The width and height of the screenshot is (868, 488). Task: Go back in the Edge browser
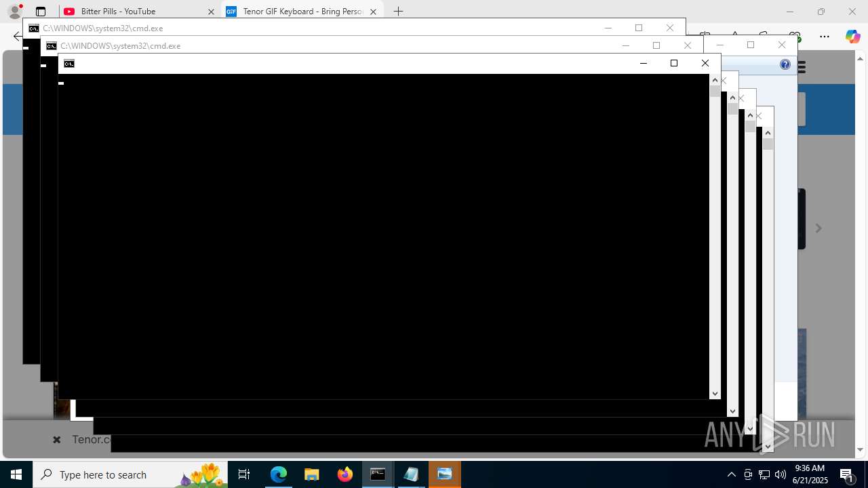[x=18, y=37]
